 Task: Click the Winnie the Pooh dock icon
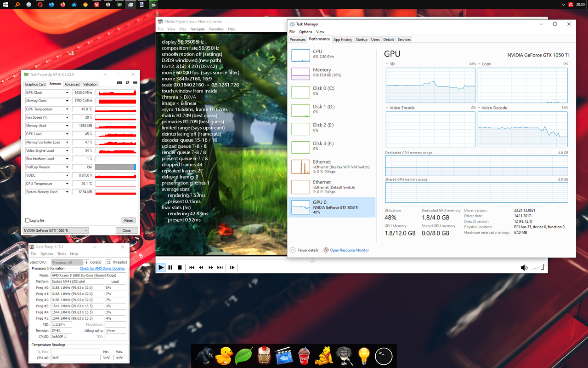tap(324, 356)
